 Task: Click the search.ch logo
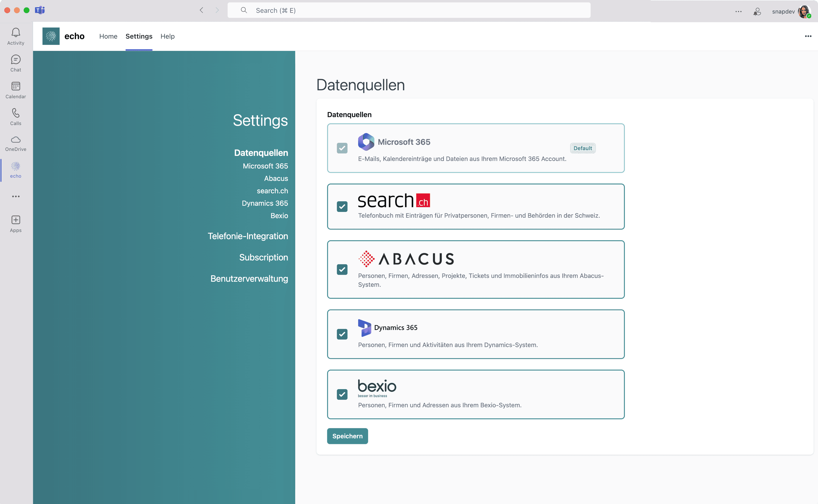click(394, 200)
